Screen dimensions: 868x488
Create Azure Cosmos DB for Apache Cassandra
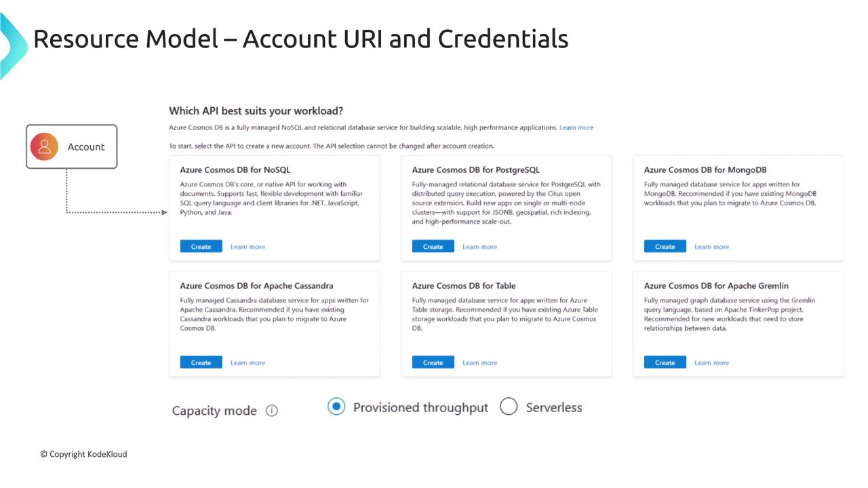coord(201,363)
